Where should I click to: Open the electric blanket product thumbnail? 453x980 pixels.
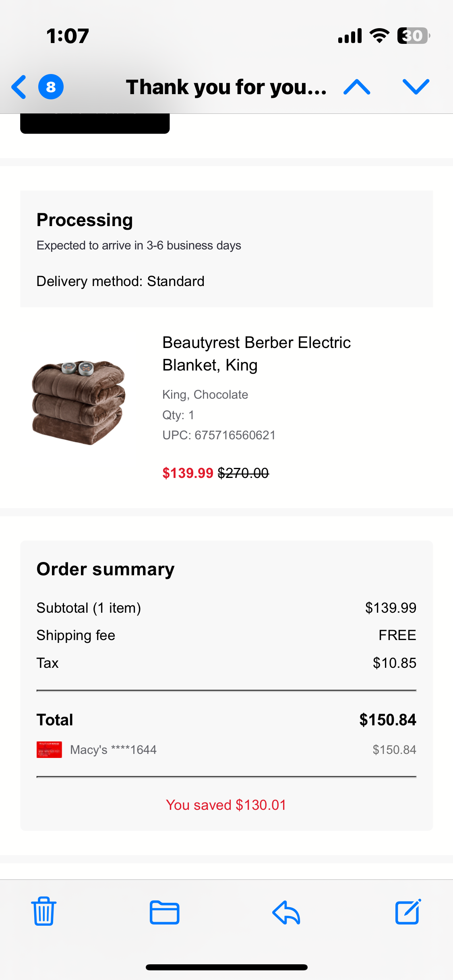click(x=79, y=402)
